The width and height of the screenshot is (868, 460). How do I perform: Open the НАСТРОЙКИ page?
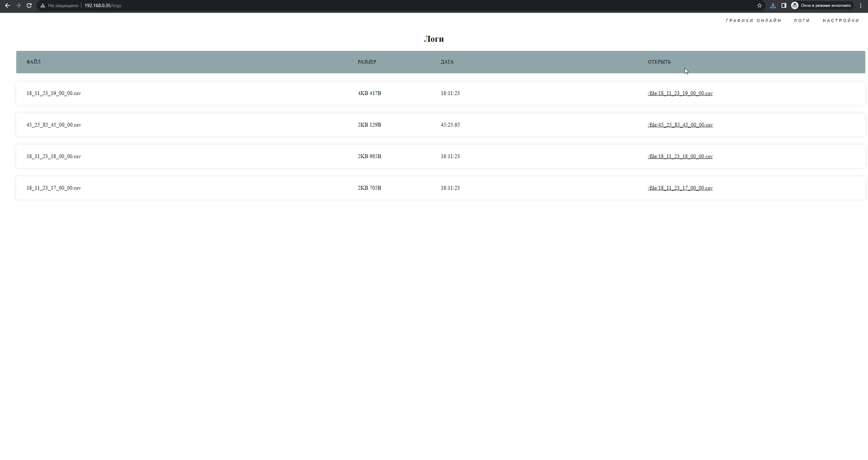(841, 20)
